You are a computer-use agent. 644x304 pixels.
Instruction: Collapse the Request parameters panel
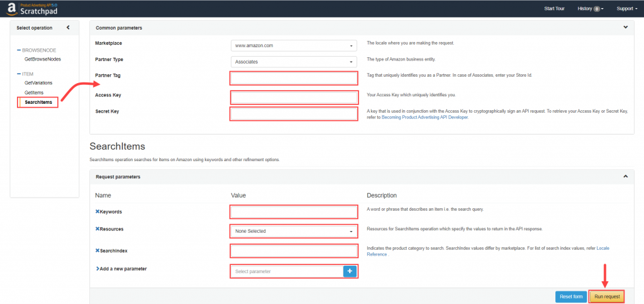[x=626, y=176]
